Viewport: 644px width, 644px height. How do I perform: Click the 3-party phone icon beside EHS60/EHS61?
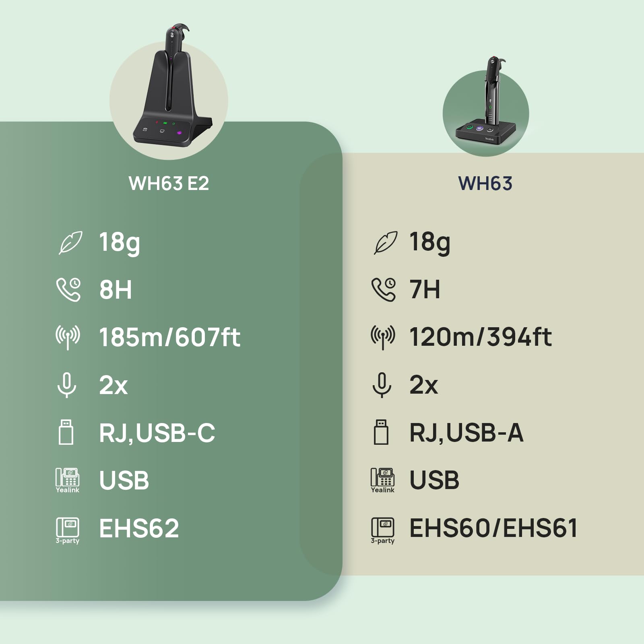[x=383, y=530]
